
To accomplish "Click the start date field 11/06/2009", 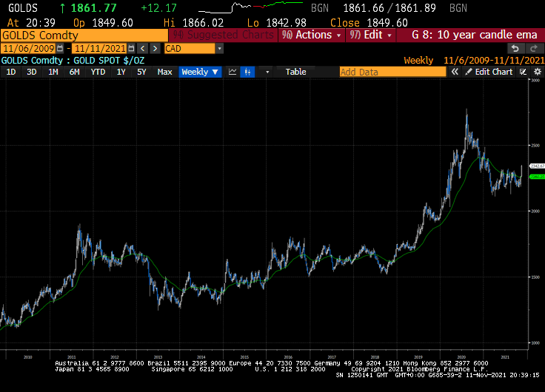I will 29,48.
